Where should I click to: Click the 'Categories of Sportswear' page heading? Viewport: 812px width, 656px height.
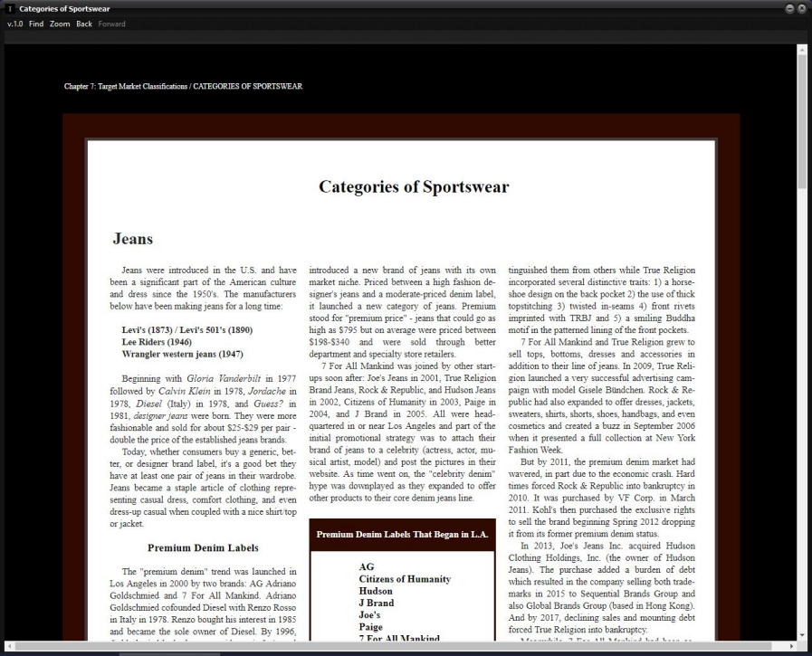click(414, 186)
